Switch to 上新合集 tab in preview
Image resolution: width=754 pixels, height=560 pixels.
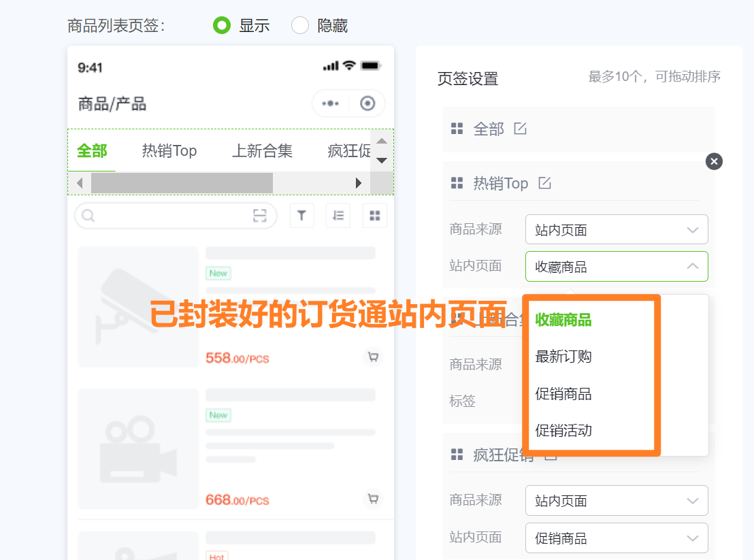click(x=262, y=151)
